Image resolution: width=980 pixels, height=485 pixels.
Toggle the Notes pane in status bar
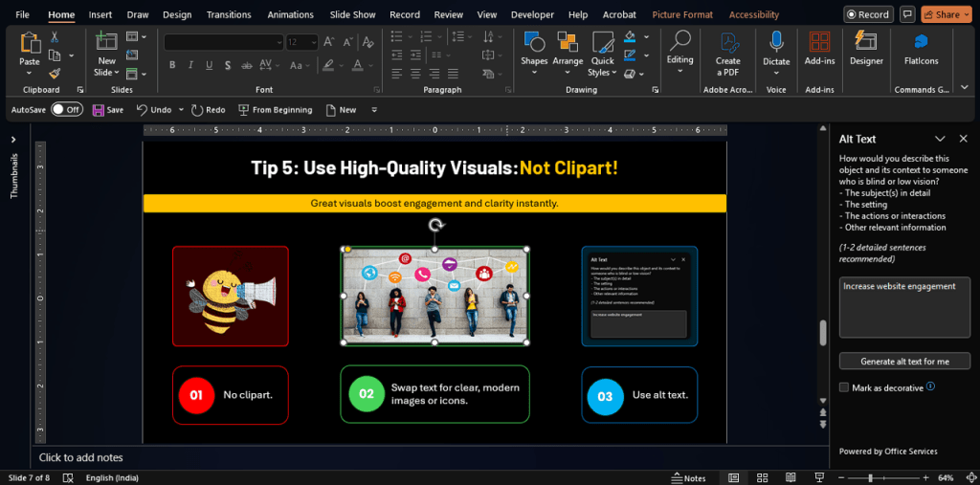(688, 477)
